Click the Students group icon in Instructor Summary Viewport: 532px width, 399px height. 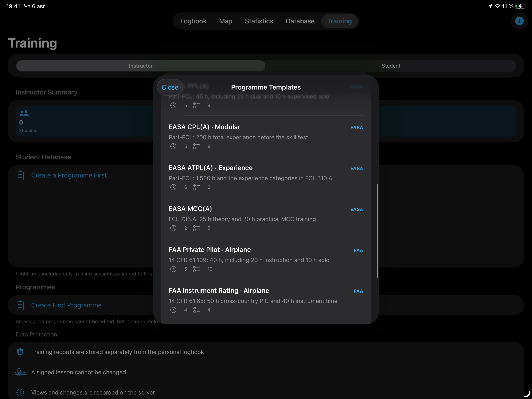(24, 113)
